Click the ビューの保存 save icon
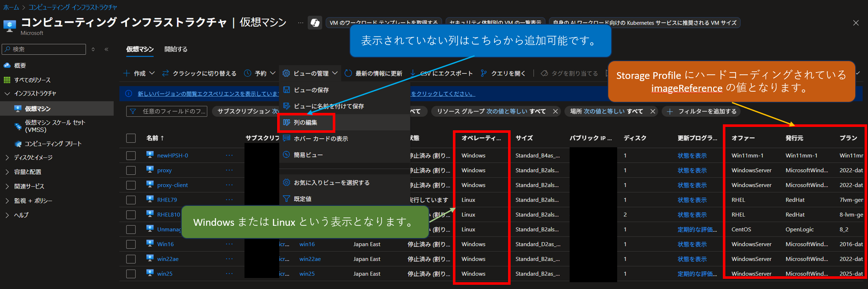 coord(287,90)
